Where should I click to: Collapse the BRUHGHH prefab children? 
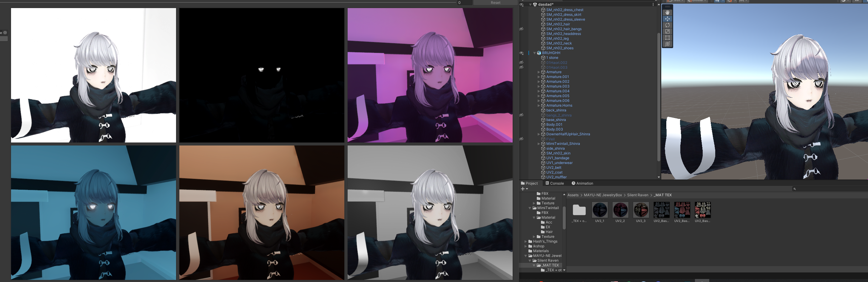(x=534, y=53)
